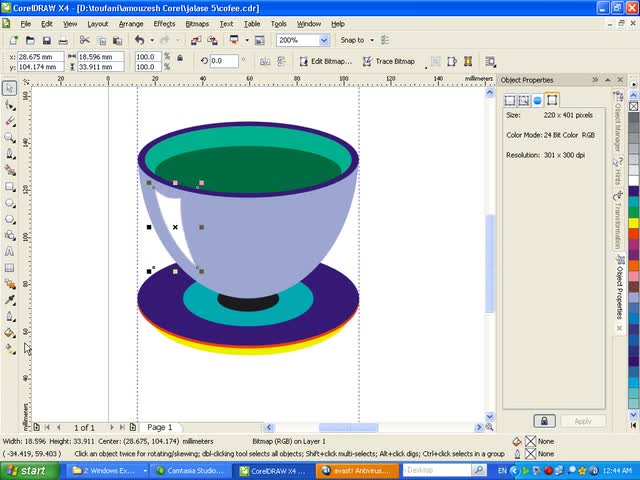This screenshot has width=640, height=480.
Task: Toggle the lock ratio padlock for scale
Action: point(178,58)
